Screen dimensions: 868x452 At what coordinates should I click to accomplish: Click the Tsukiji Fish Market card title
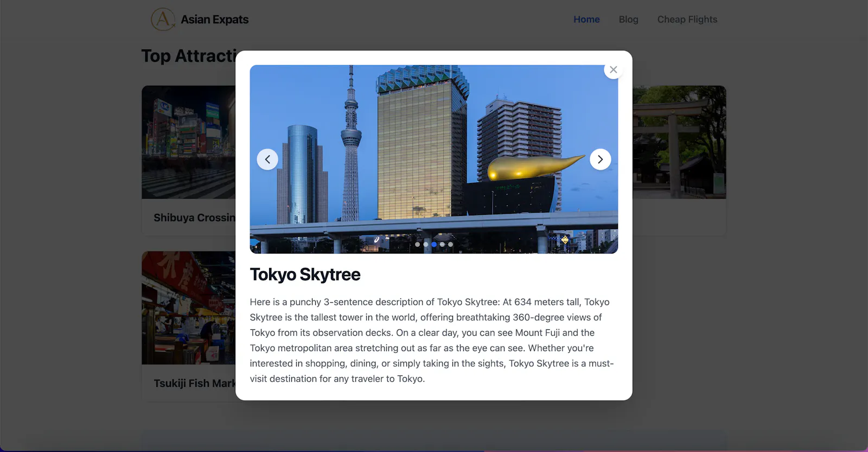194,383
